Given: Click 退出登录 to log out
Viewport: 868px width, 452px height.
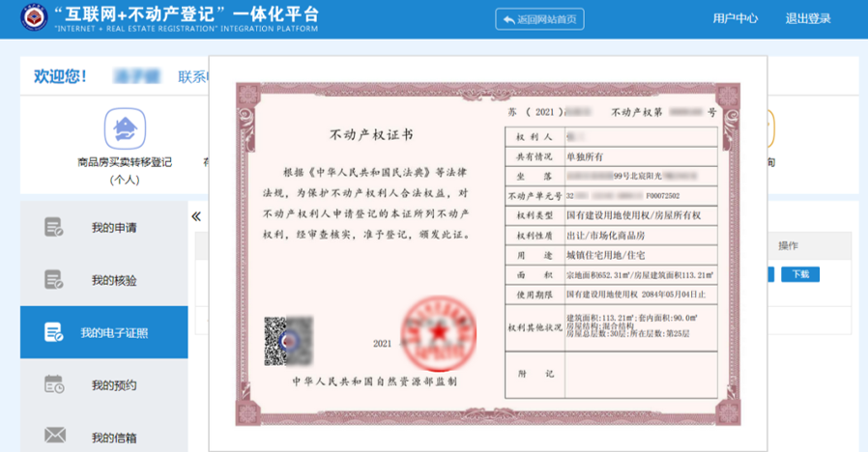Looking at the screenshot, I should (808, 18).
